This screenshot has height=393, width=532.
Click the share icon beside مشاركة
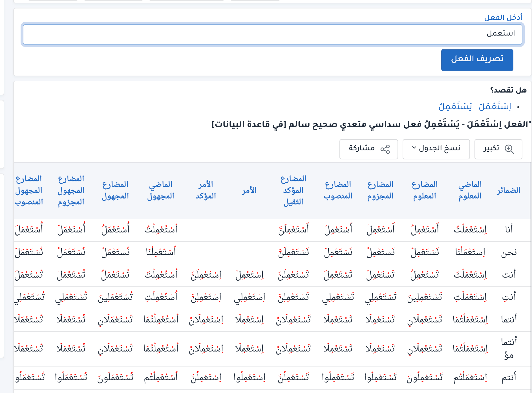point(385,149)
